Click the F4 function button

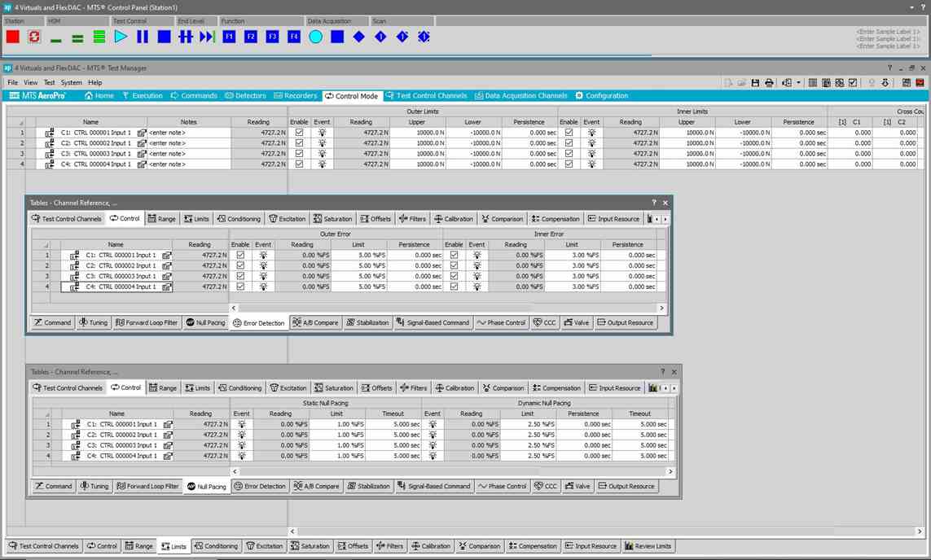pos(293,37)
